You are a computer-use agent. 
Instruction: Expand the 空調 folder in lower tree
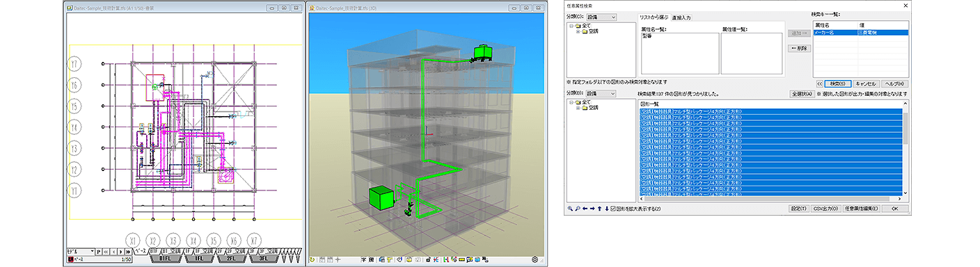point(578,108)
